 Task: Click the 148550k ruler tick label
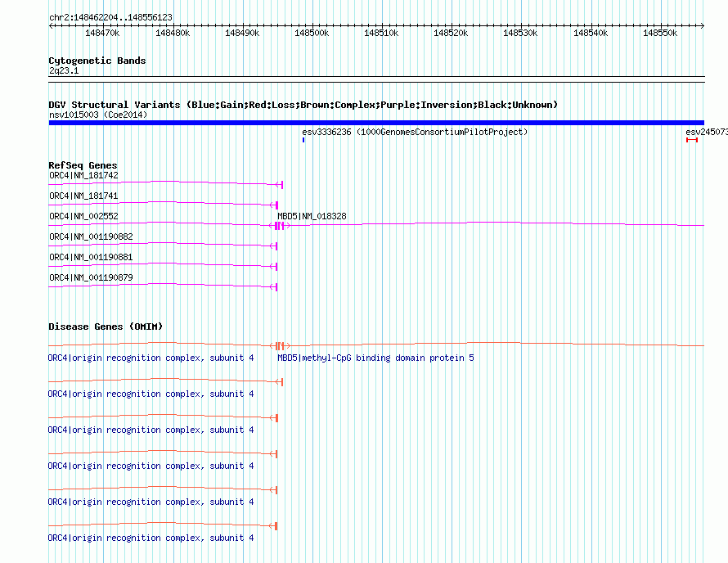tap(660, 33)
